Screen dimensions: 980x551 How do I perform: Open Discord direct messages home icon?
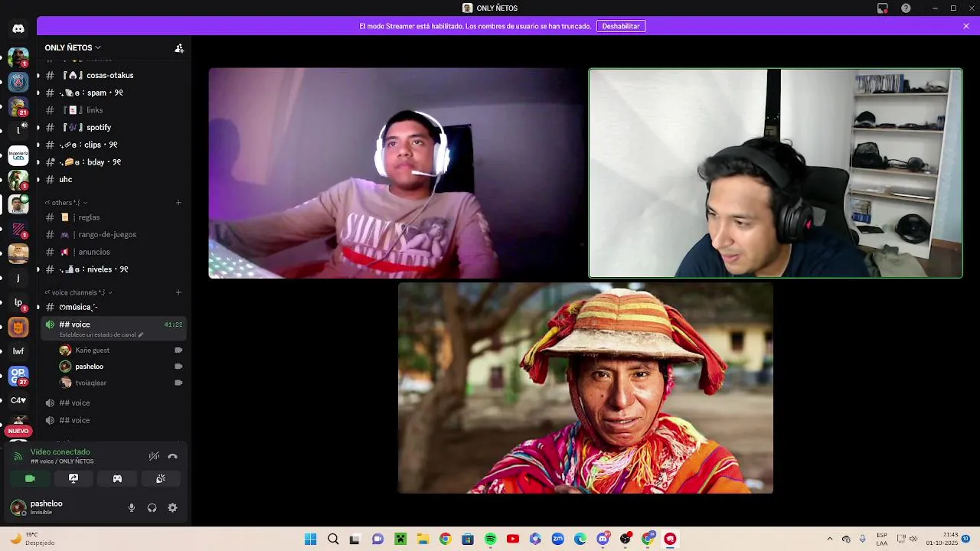point(18,28)
